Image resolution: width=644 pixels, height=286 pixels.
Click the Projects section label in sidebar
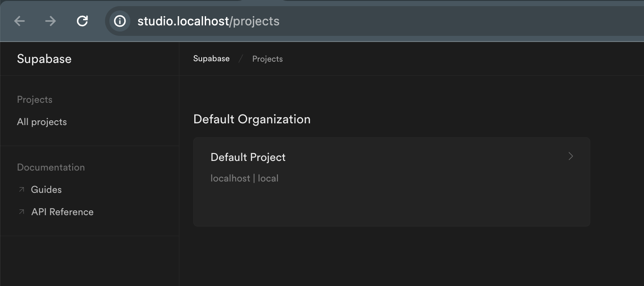[x=35, y=100]
